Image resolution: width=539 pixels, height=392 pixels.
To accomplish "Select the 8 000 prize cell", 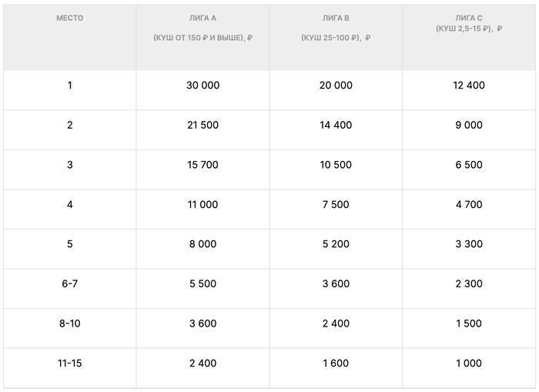I will coord(203,244).
